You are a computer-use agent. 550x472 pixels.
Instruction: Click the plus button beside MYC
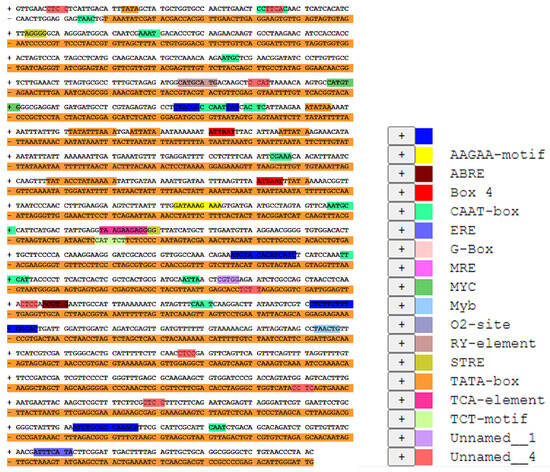pyautogui.click(x=401, y=287)
